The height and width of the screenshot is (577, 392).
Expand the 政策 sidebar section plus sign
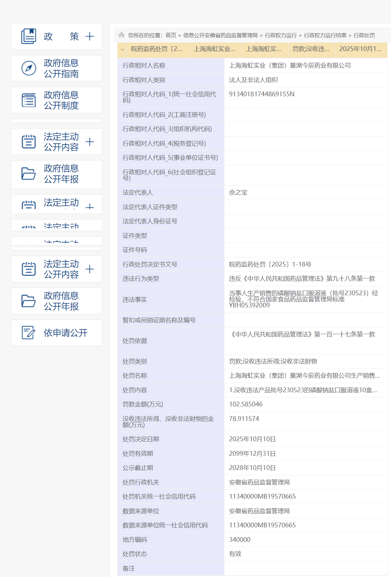click(90, 36)
